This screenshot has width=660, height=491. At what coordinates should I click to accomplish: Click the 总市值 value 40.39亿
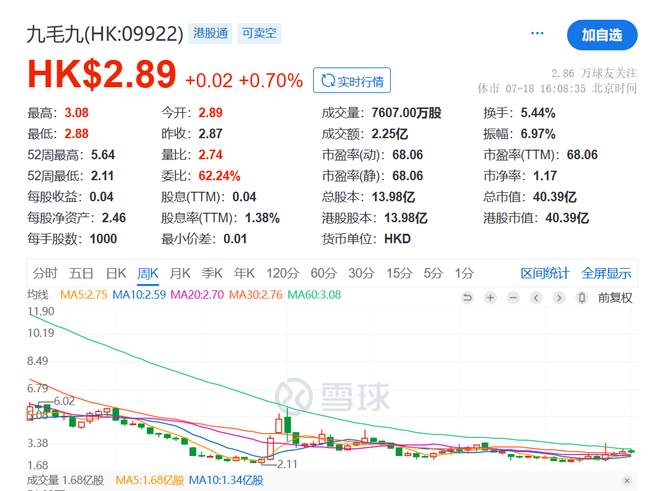555,197
